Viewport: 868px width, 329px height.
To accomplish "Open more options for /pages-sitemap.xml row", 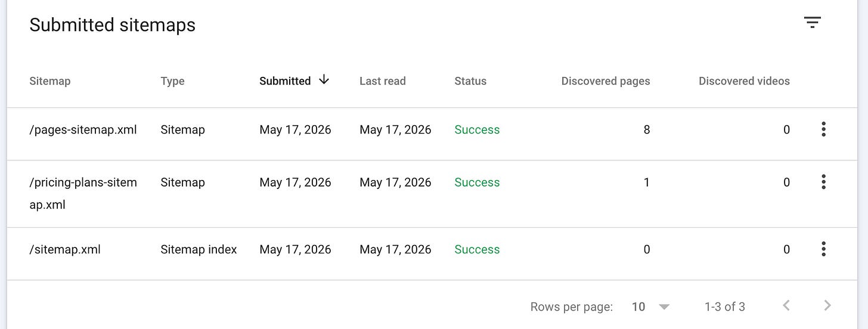I will (x=823, y=129).
